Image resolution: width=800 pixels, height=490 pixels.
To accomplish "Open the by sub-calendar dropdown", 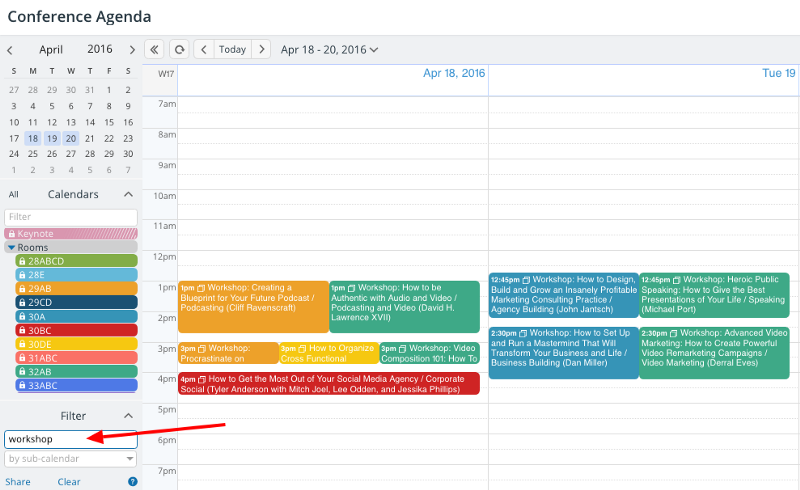I will 71,458.
